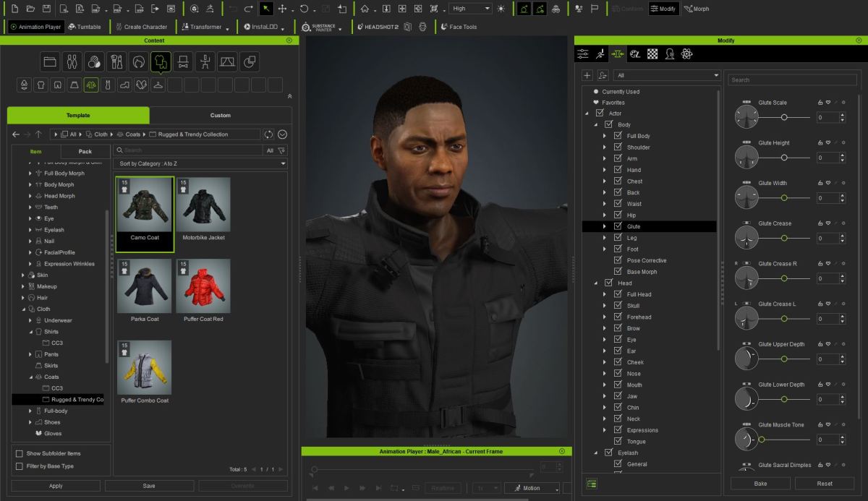Image resolution: width=868 pixels, height=501 pixels.
Task: Go back in content browser navigation
Action: tap(16, 134)
